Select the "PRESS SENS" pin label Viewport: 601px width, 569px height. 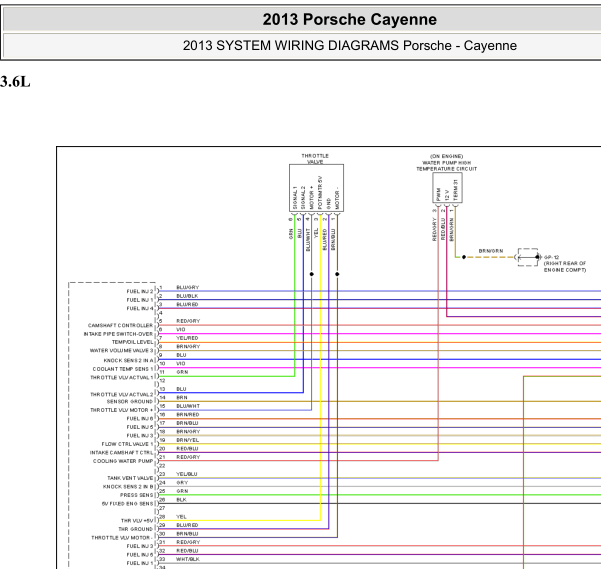coord(136,495)
